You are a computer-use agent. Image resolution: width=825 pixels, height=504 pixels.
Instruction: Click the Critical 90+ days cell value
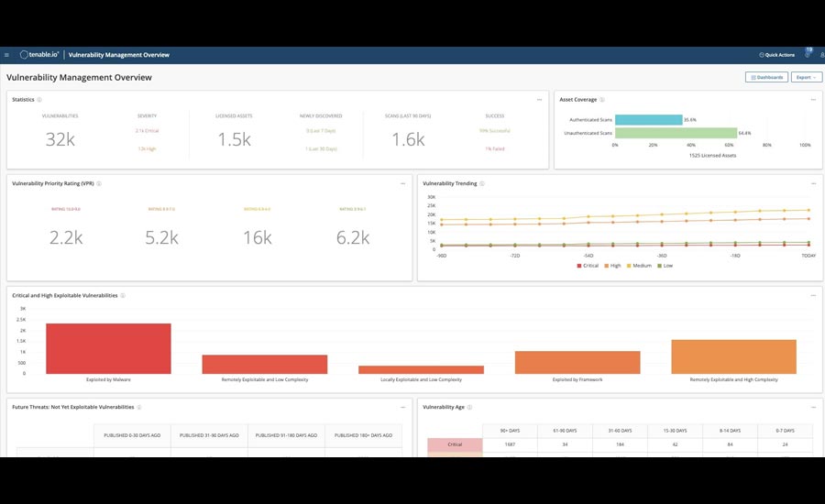(510, 444)
